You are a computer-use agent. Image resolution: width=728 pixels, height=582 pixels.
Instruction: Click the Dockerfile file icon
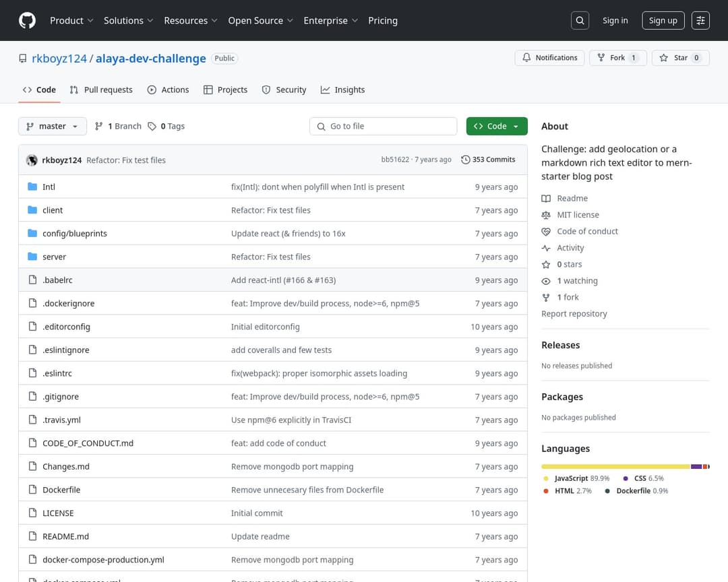click(32, 489)
